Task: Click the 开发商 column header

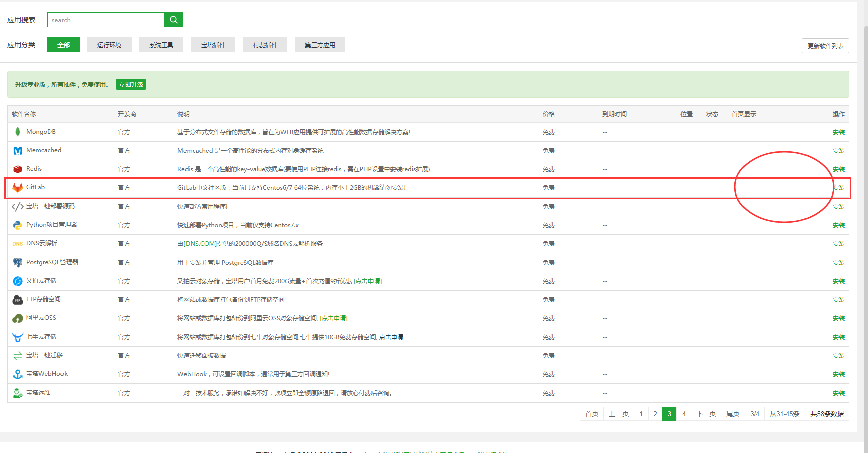Action: pyautogui.click(x=127, y=114)
